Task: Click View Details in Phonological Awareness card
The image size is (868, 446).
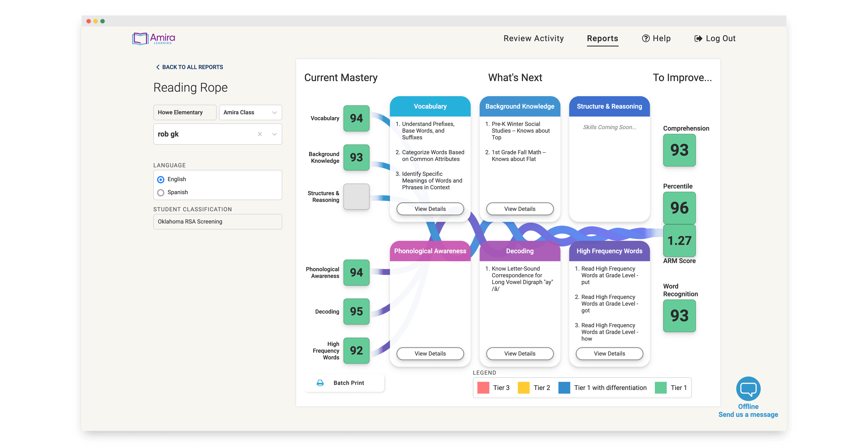Action: click(430, 353)
